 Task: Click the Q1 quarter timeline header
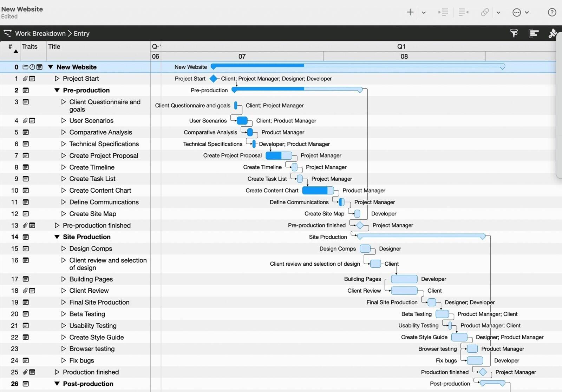[x=401, y=46]
